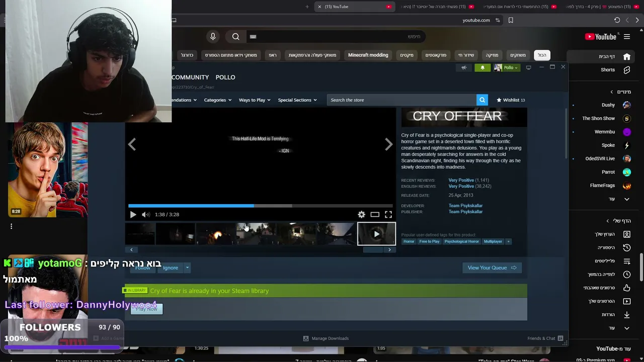
Task: Open trailer video settings gear
Action: pos(361,215)
